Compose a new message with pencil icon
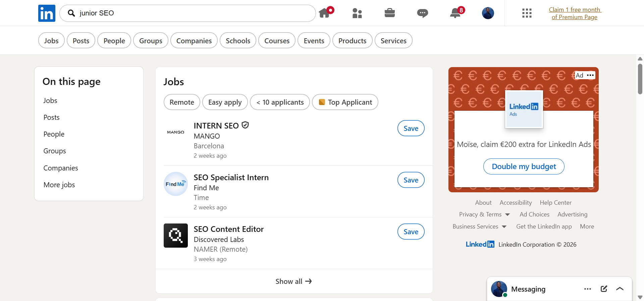 [x=604, y=289]
